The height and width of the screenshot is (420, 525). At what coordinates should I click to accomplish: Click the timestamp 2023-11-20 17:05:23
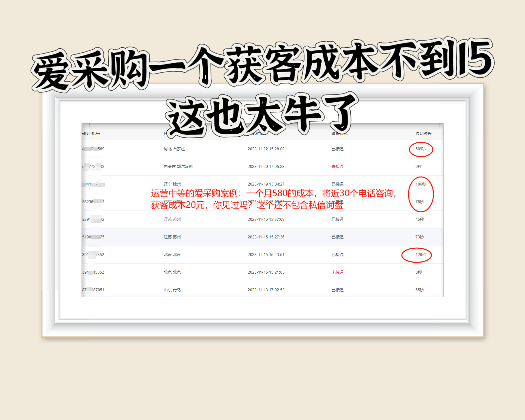pyautogui.click(x=266, y=167)
